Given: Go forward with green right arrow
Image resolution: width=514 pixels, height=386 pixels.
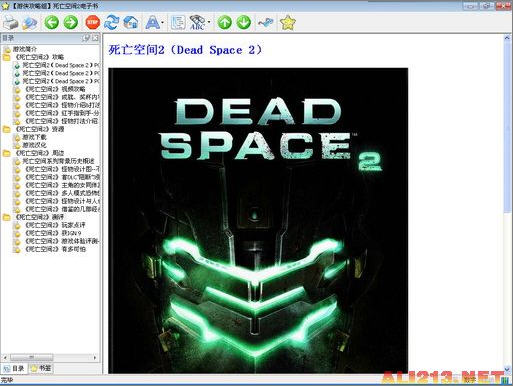Looking at the screenshot, I should pos(71,23).
